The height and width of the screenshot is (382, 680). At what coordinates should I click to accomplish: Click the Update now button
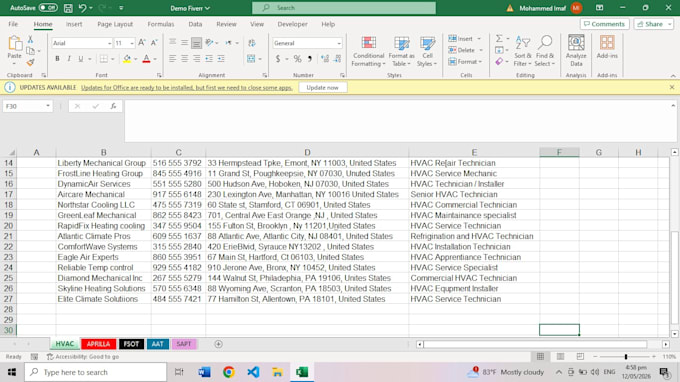point(322,88)
